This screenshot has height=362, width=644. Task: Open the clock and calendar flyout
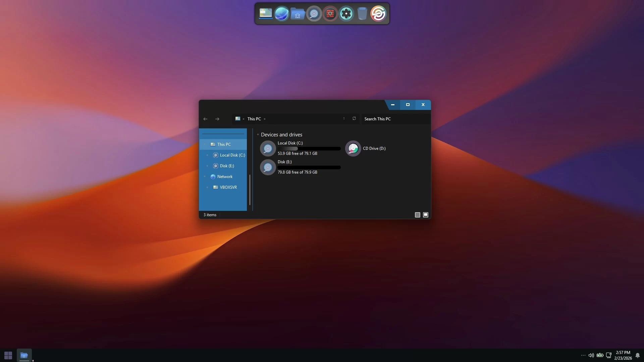(x=623, y=355)
